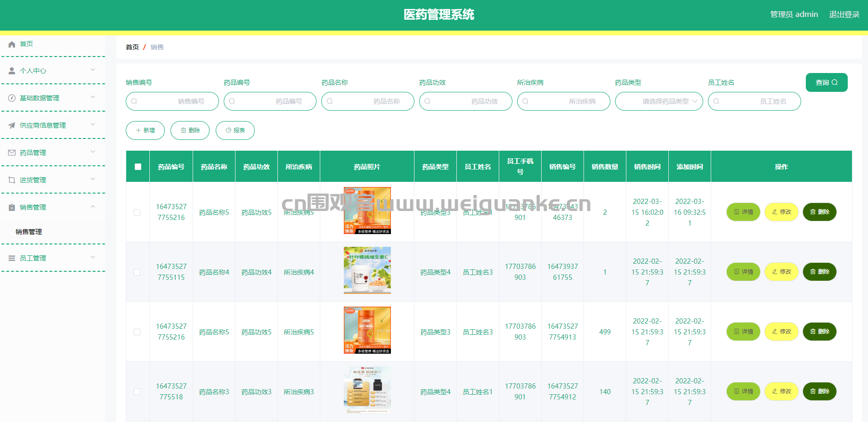Click the paper plane icon for 供应商信息管理

click(x=12, y=125)
